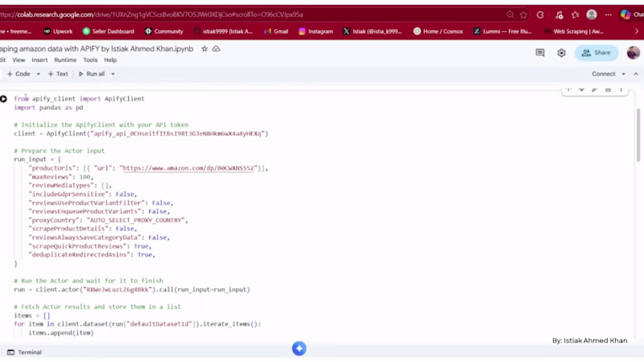The height and width of the screenshot is (362, 644).
Task: Click the vertical notebook scrollbar
Action: (638, 135)
